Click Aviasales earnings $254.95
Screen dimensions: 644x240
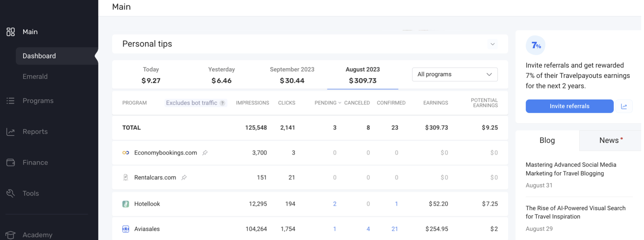pyautogui.click(x=437, y=229)
